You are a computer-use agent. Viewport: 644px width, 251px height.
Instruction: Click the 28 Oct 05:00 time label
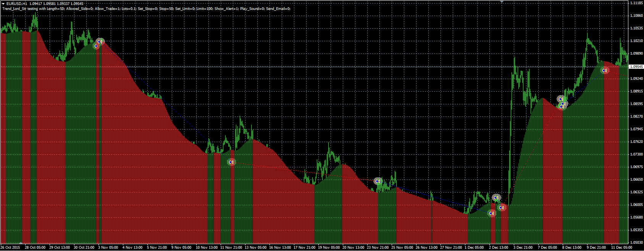(x=35, y=248)
